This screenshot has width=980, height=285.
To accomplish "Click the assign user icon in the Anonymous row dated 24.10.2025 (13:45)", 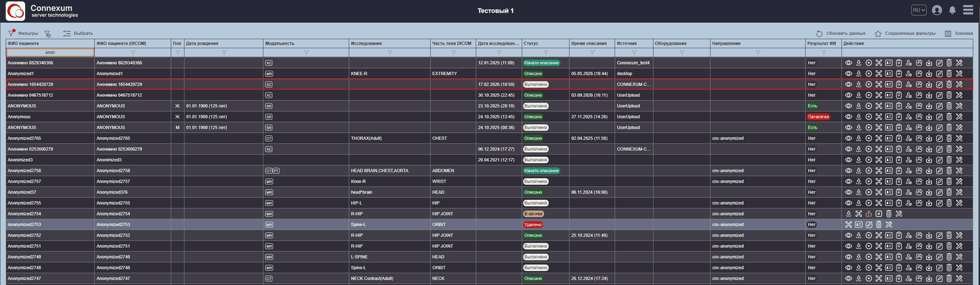I will [909, 116].
